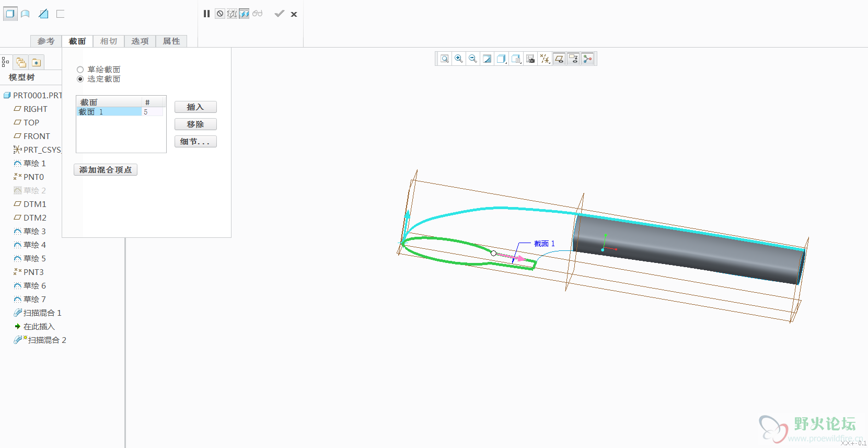This screenshot has width=868, height=448.
Task: Open the 参考 tab
Action: click(46, 41)
